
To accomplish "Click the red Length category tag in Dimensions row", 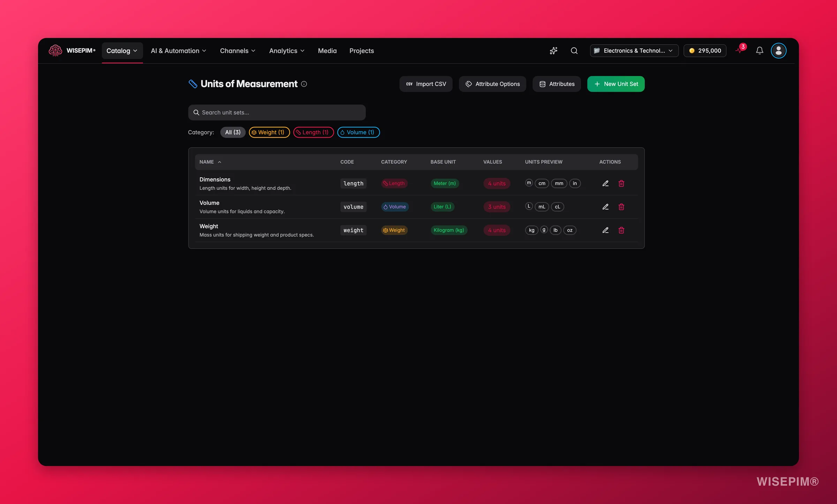I will 394,183.
